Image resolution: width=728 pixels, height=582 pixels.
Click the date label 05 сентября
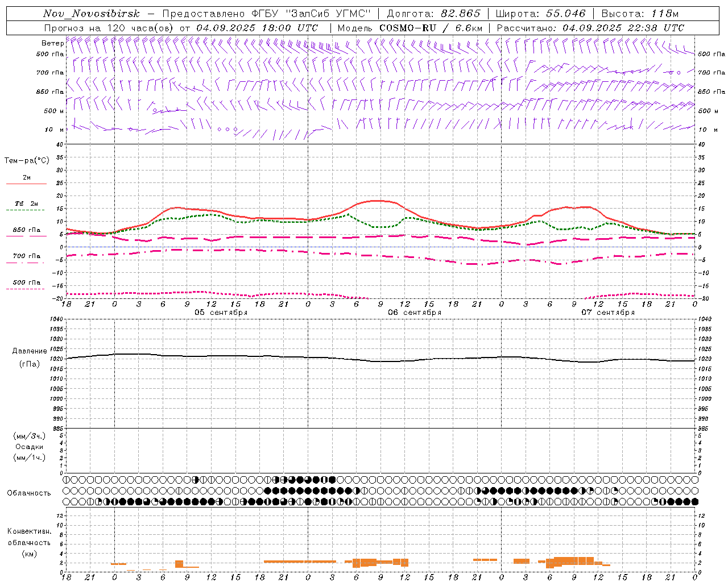pos(221,313)
